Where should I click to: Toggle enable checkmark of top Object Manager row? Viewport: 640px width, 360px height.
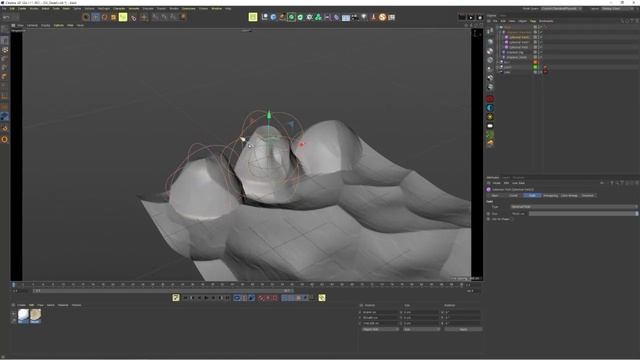540,27
